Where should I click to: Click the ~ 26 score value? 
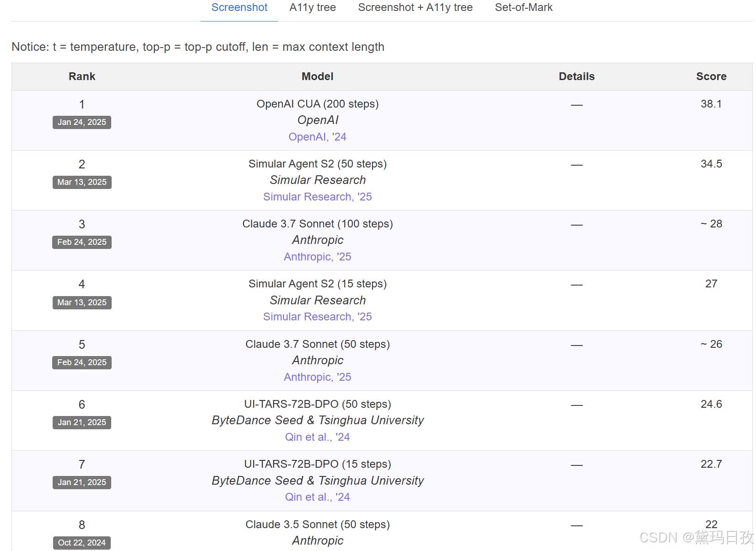click(711, 344)
